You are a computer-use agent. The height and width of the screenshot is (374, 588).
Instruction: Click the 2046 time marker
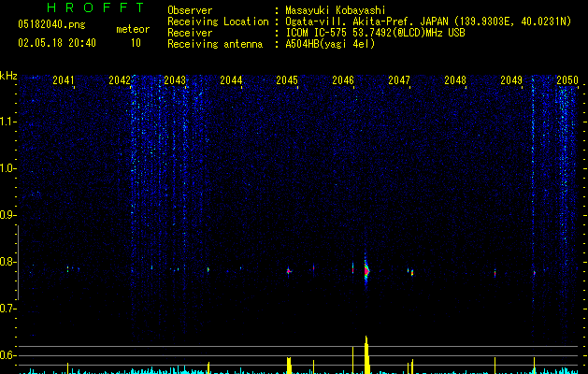(343, 80)
